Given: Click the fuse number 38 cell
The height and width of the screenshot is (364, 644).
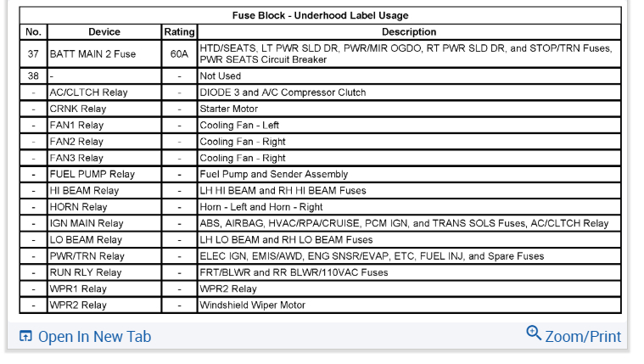Looking at the screenshot, I should (33, 76).
